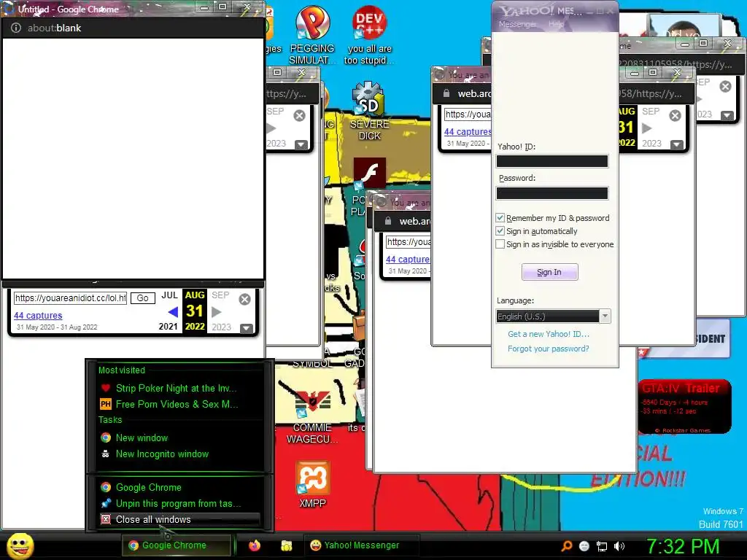747x560 pixels.
Task: Open the red Flash Player desktop icon
Action: pos(369,174)
